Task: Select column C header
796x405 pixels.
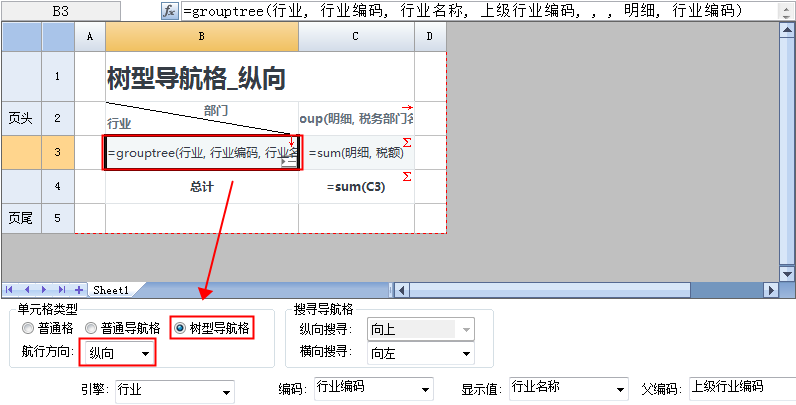Action: click(355, 37)
